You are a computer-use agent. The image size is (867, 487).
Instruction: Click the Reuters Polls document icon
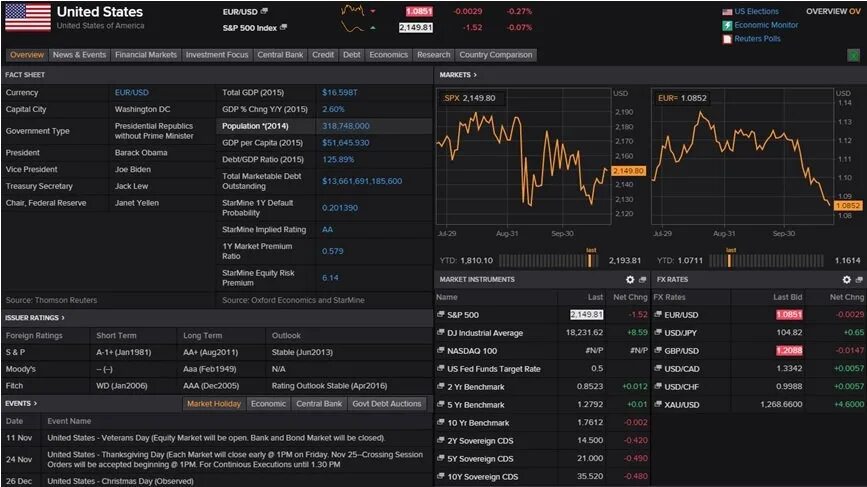click(x=727, y=39)
